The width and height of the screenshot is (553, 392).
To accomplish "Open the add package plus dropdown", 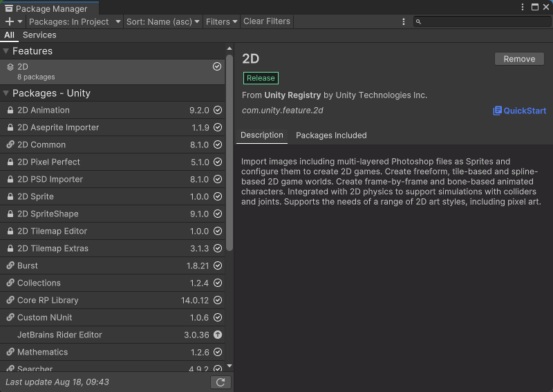I will [14, 21].
